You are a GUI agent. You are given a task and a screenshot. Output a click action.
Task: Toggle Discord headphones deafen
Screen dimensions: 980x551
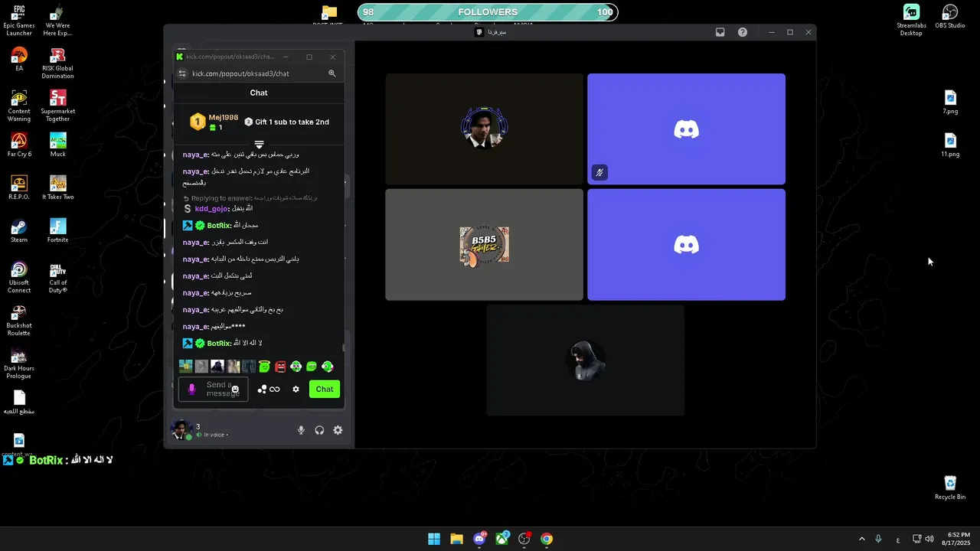pos(319,430)
